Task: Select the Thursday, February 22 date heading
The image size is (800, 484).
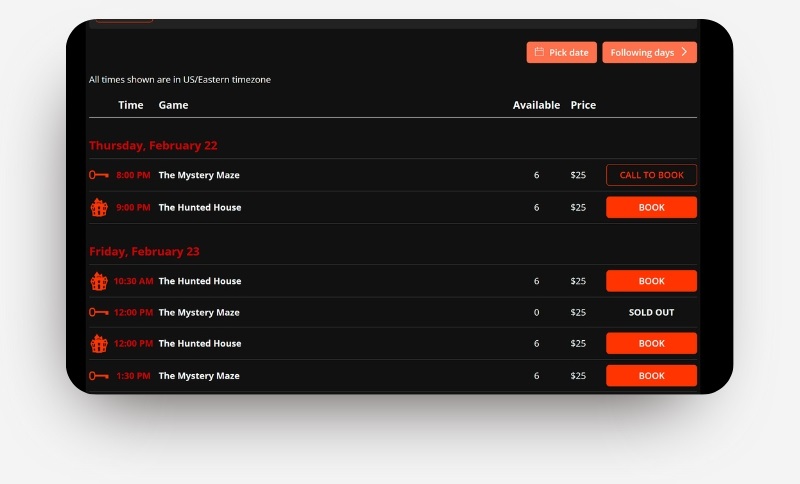Action: pos(153,146)
